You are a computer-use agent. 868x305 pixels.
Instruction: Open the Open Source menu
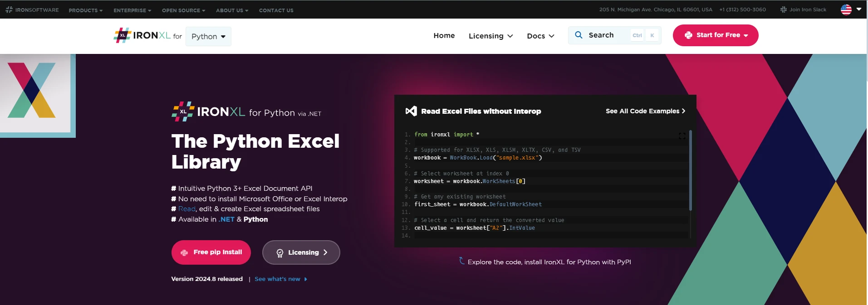[183, 10]
